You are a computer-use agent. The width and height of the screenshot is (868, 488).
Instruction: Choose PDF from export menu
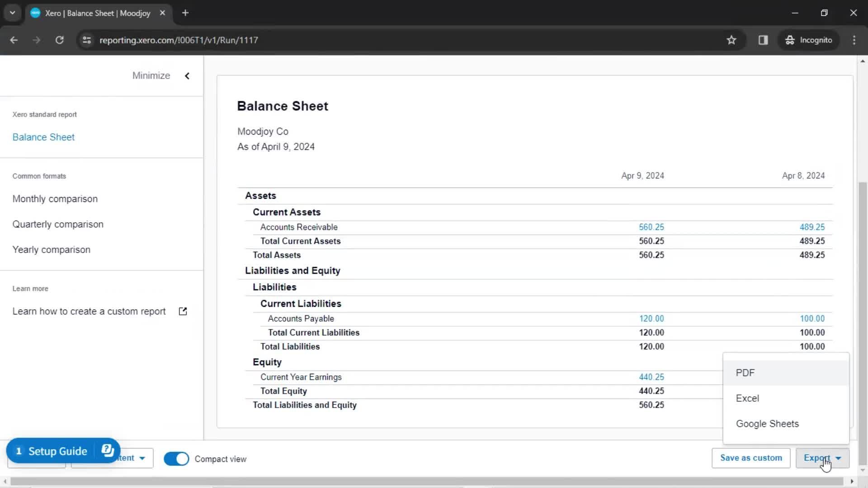(x=786, y=373)
